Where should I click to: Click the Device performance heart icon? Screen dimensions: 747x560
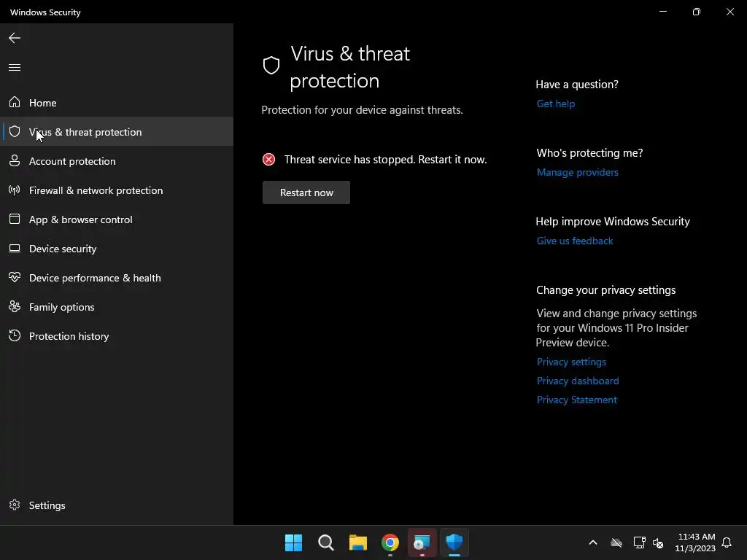point(15,277)
